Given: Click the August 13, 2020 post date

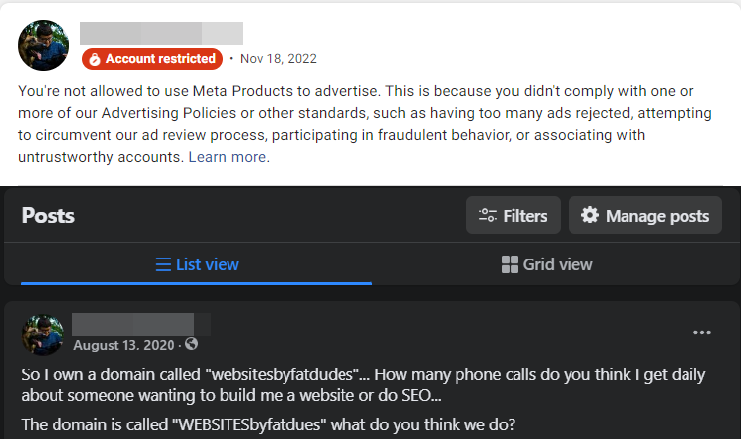Looking at the screenshot, I should [x=124, y=345].
